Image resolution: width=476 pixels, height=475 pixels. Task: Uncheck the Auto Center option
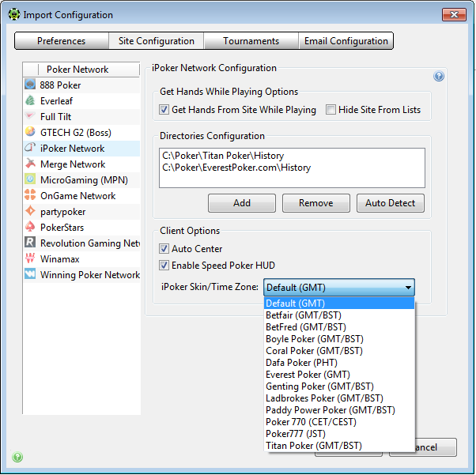tap(164, 249)
